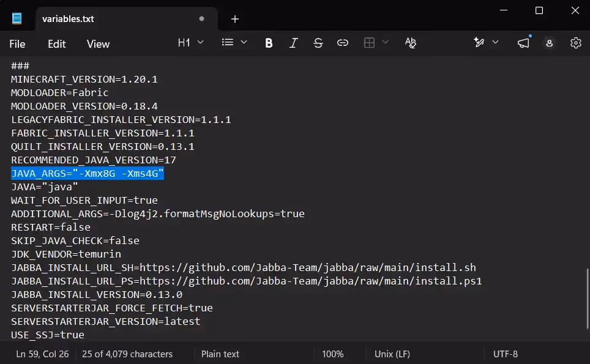The height and width of the screenshot is (364, 590).
Task: Click the SERVERSTARTERJAR_FORCE_FETCH=true line
Action: coord(112,308)
